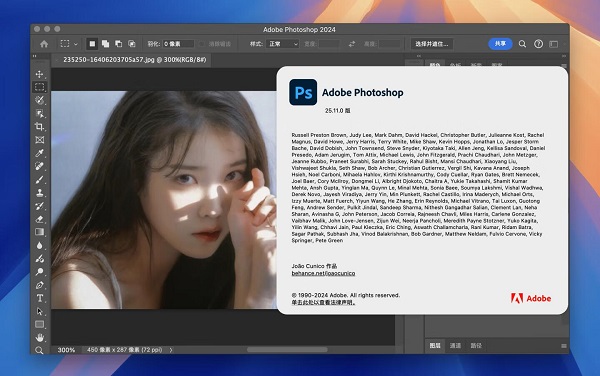The width and height of the screenshot is (600, 376).
Task: Choose New Selection mode
Action: click(x=92, y=44)
